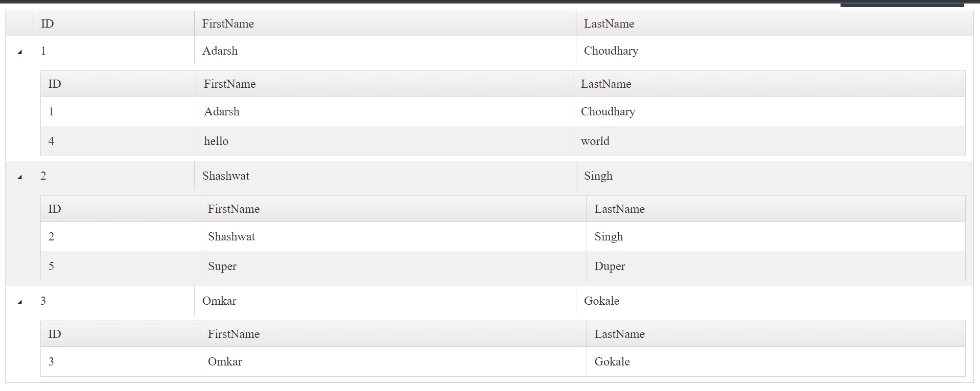Select detail row cell with ID 4
This screenshot has width=980, height=391.
click(x=51, y=141)
